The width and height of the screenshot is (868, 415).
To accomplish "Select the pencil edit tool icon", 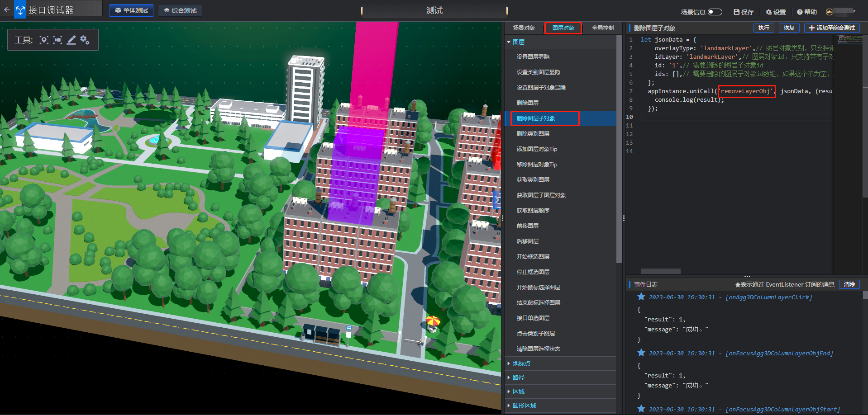I will (x=71, y=40).
